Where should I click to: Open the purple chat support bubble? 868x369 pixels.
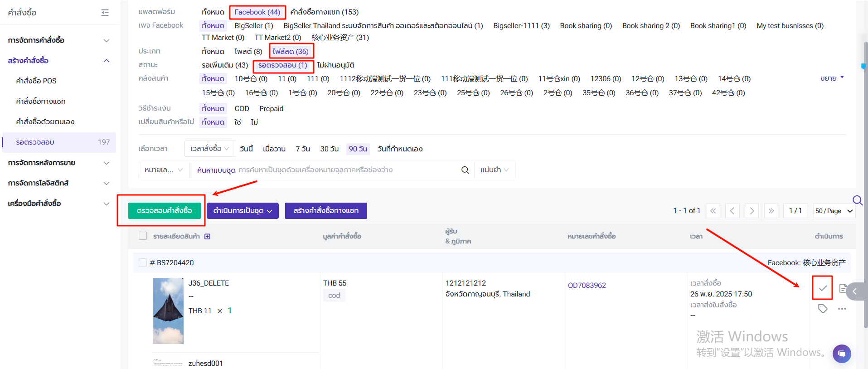841,353
